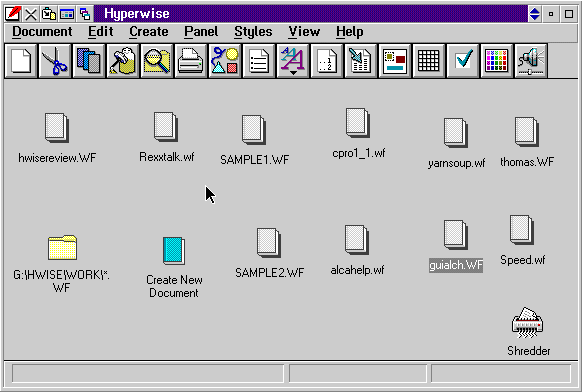Open the shapes graphics tool icon

click(225, 61)
